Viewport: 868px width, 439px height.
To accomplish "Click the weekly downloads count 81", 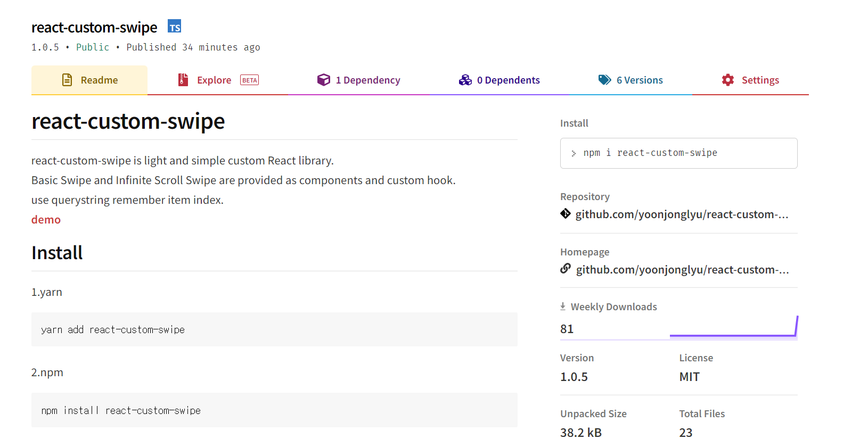I will 567,329.
